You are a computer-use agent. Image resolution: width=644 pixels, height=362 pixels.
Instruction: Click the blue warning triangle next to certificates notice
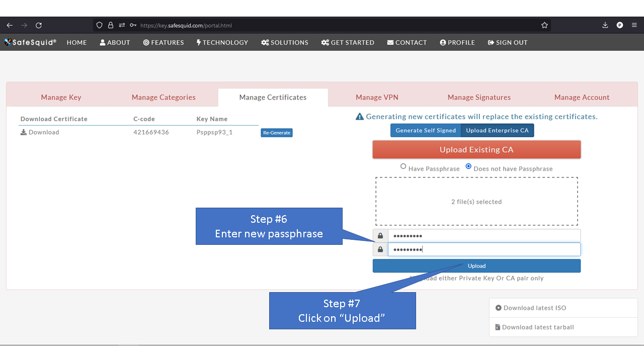360,116
